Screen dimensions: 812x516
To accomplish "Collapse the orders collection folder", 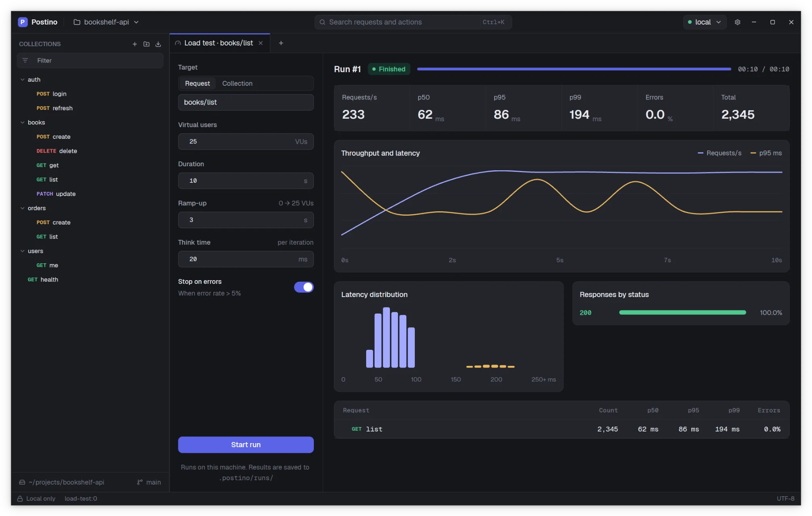I will click(23, 208).
